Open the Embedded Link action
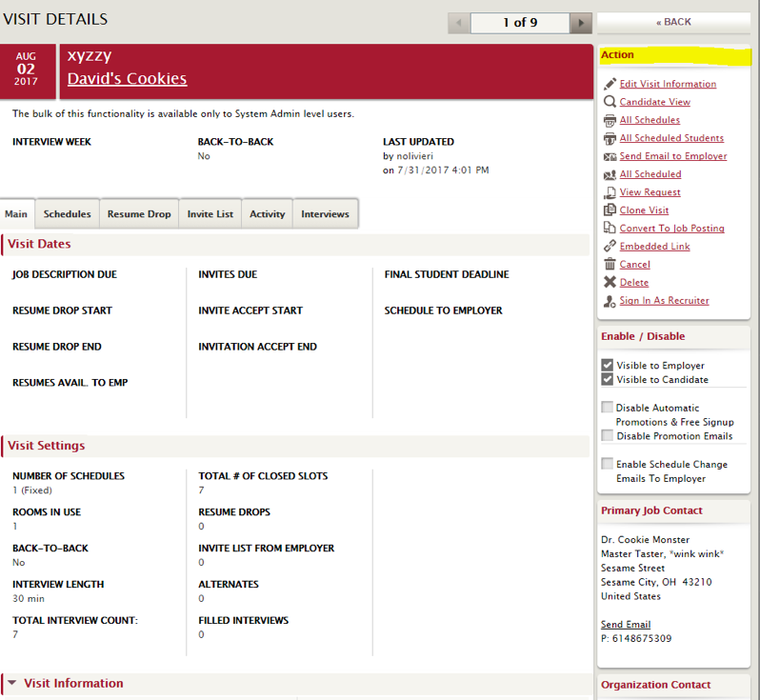This screenshot has width=760, height=700. [x=654, y=247]
